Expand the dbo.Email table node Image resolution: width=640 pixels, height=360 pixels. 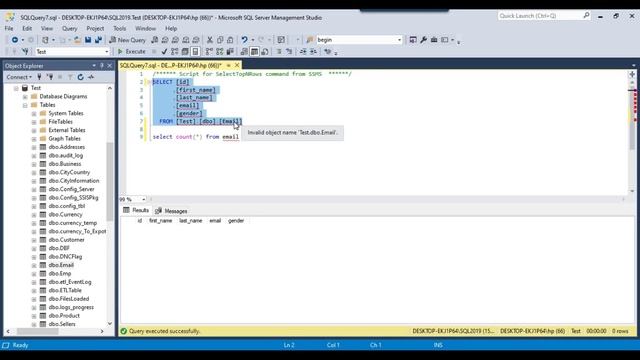(x=34, y=265)
